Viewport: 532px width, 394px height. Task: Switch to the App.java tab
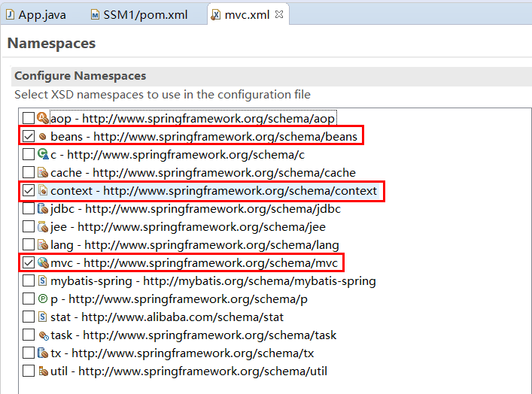(36, 15)
